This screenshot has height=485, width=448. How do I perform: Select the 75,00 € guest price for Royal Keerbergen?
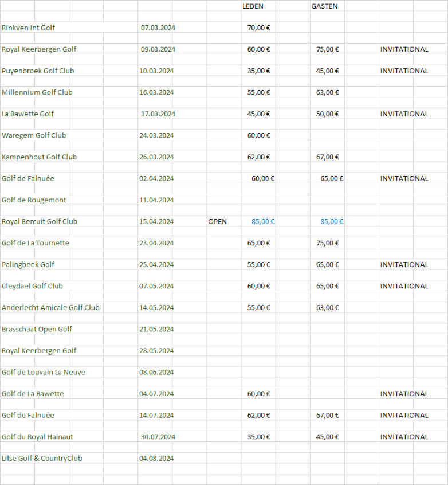click(328, 49)
